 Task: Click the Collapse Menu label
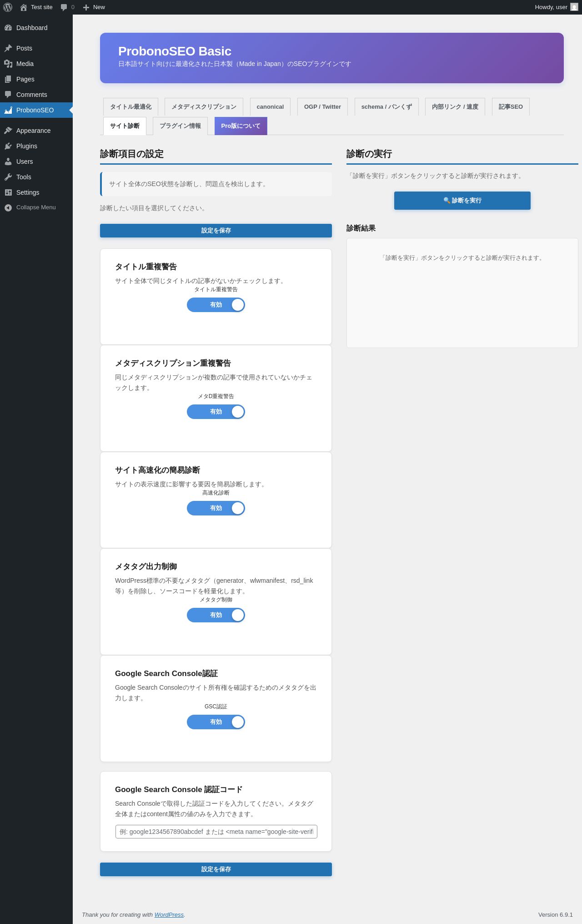(x=36, y=207)
